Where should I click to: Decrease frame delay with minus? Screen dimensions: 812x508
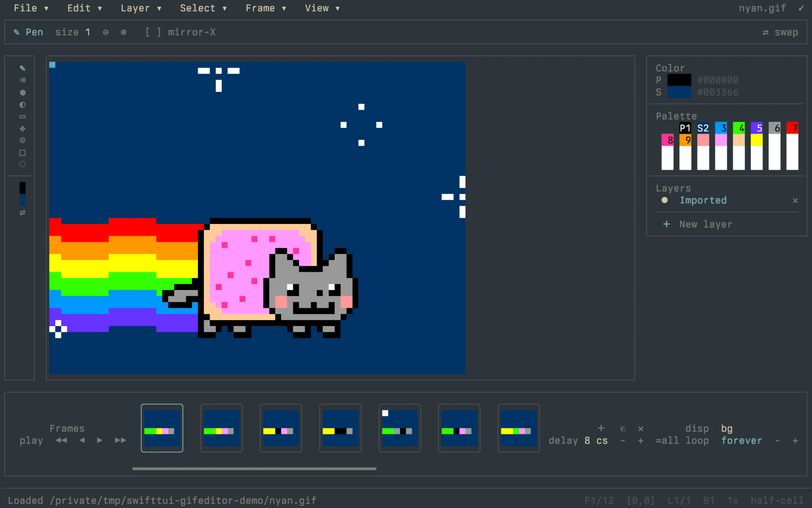(623, 440)
